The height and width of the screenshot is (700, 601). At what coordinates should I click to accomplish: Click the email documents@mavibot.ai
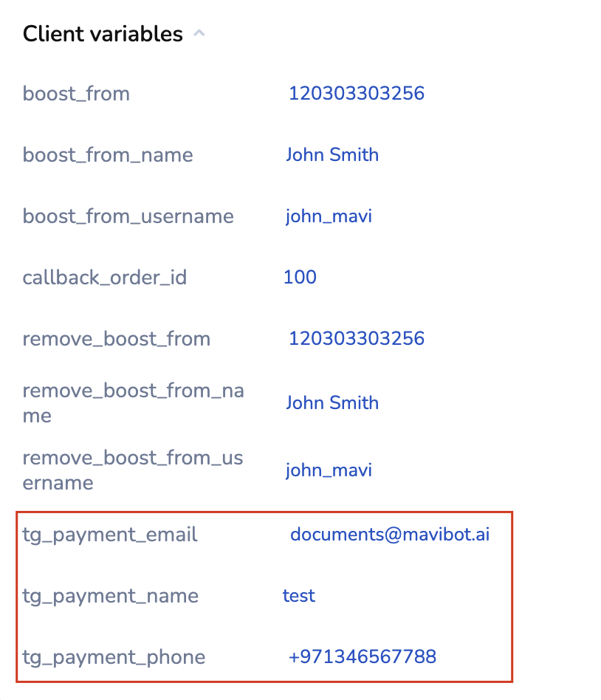coord(390,535)
